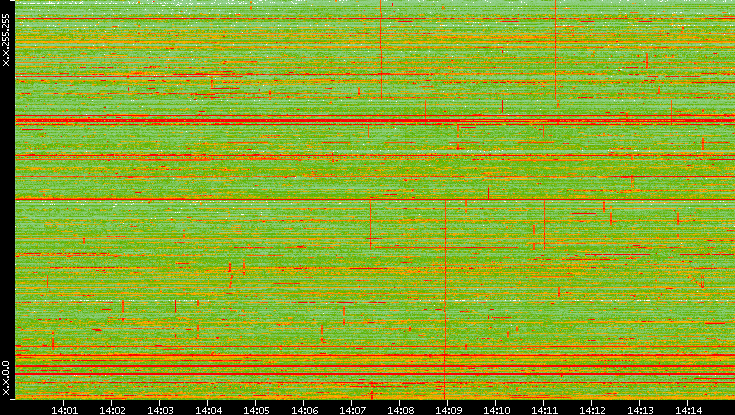Viewport: 735px width, 415px height.
Task: Select the 14:05 time axis label
Action: coord(256,409)
